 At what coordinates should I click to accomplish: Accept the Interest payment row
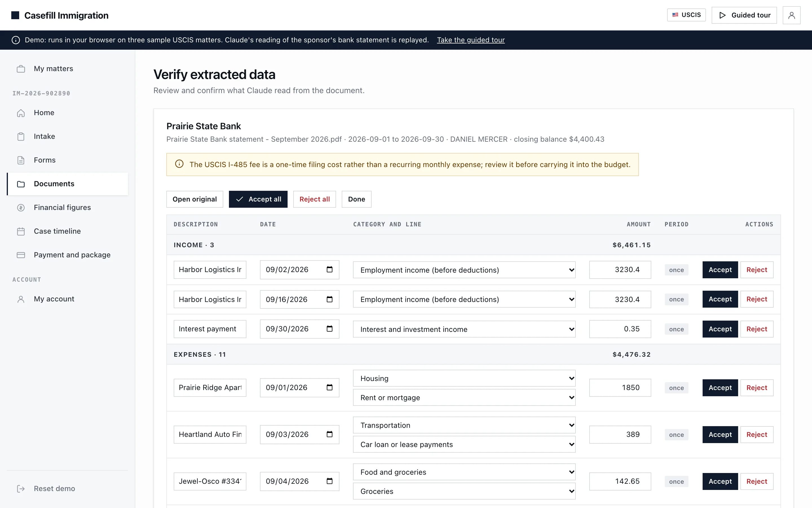(x=720, y=329)
